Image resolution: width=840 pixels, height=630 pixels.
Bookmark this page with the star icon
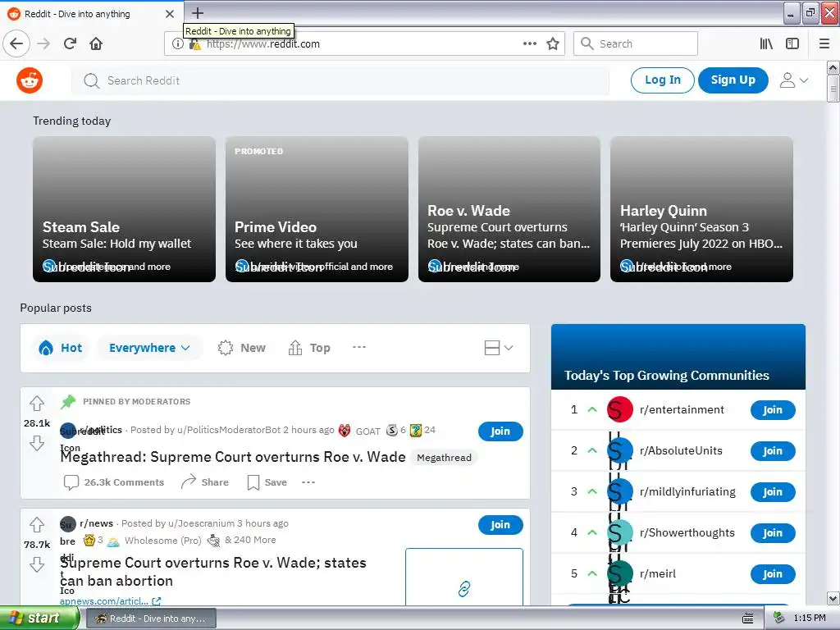coord(553,43)
